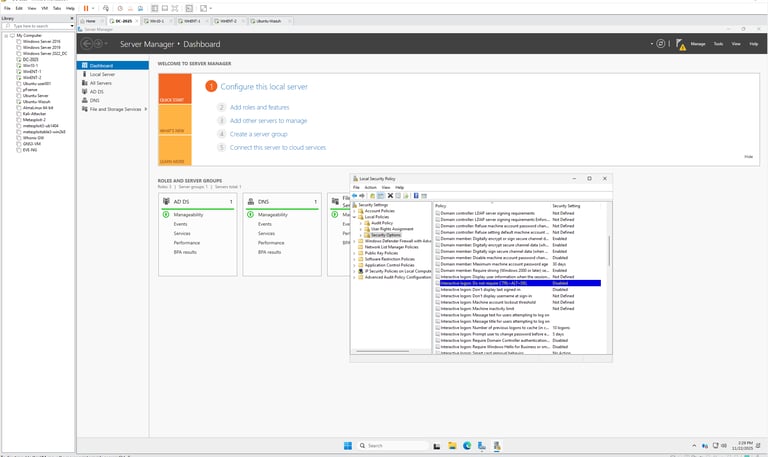Open the notifications flag with warning
Screen dimensions: 768x457
pos(680,45)
